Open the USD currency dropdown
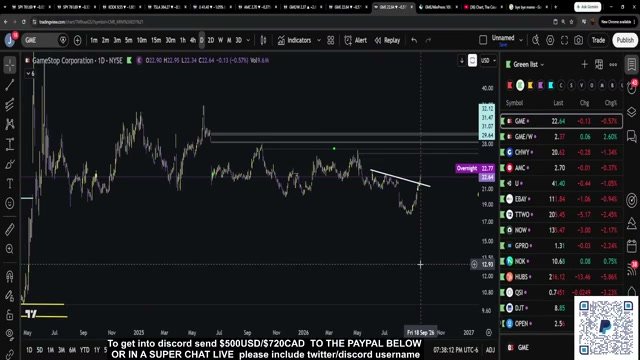Screen dimensions: 640x360 pyautogui.click(x=488, y=60)
